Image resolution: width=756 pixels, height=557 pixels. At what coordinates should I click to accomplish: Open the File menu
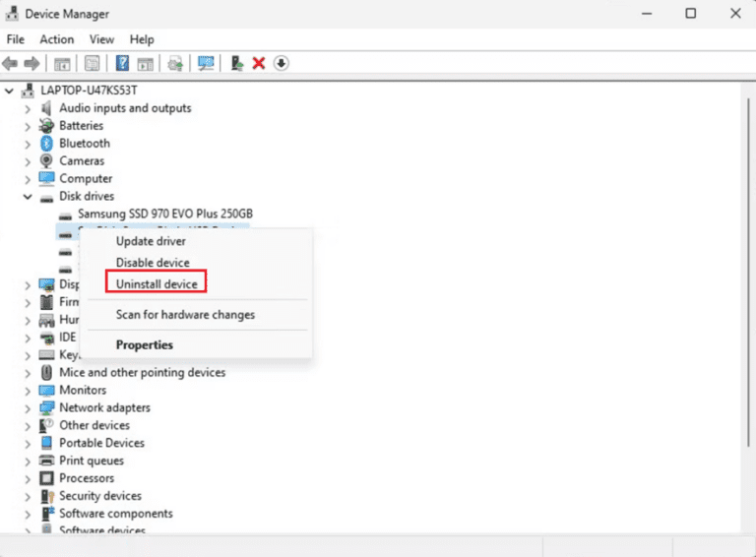(x=16, y=39)
